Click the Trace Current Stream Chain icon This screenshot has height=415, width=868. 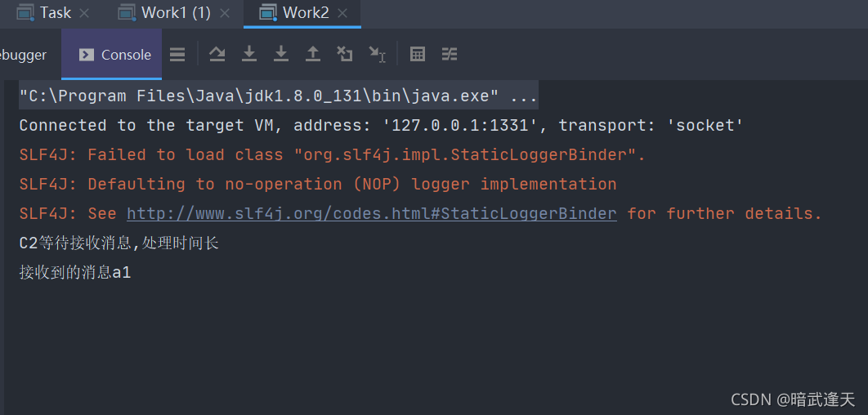pos(450,54)
